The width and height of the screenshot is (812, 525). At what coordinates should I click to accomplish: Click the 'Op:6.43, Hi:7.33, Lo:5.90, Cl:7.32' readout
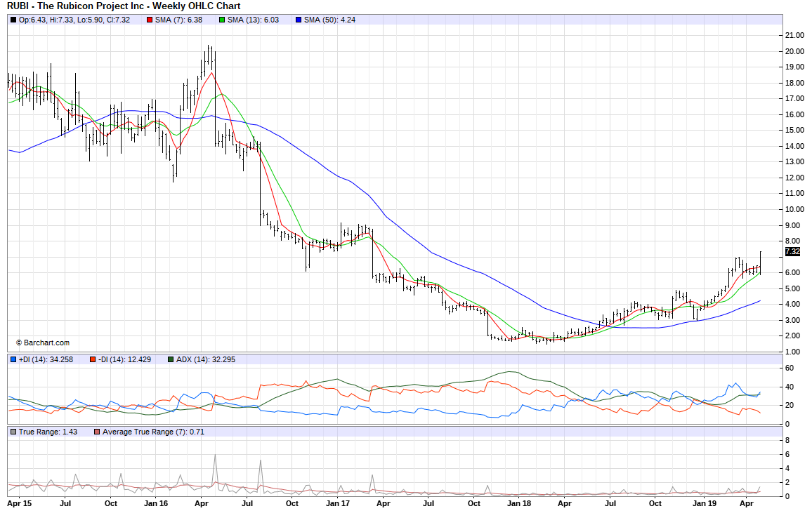(74, 20)
